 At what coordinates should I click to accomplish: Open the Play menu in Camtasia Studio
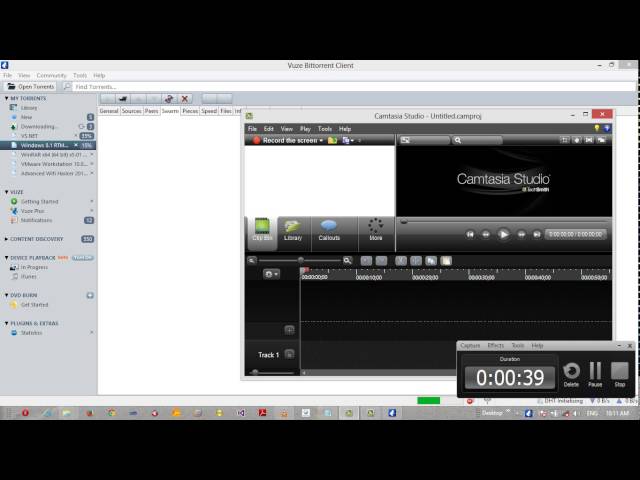click(x=305, y=129)
